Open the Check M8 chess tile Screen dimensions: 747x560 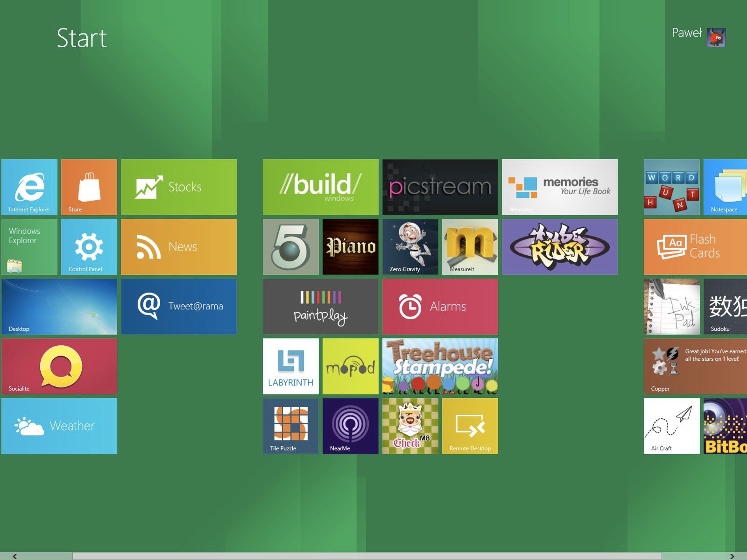coord(410,426)
